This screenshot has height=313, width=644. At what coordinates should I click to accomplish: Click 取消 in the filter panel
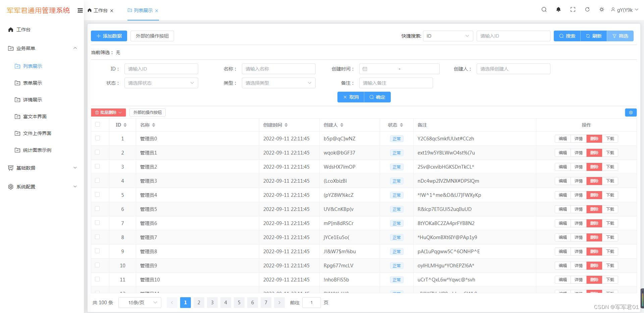[x=351, y=97]
